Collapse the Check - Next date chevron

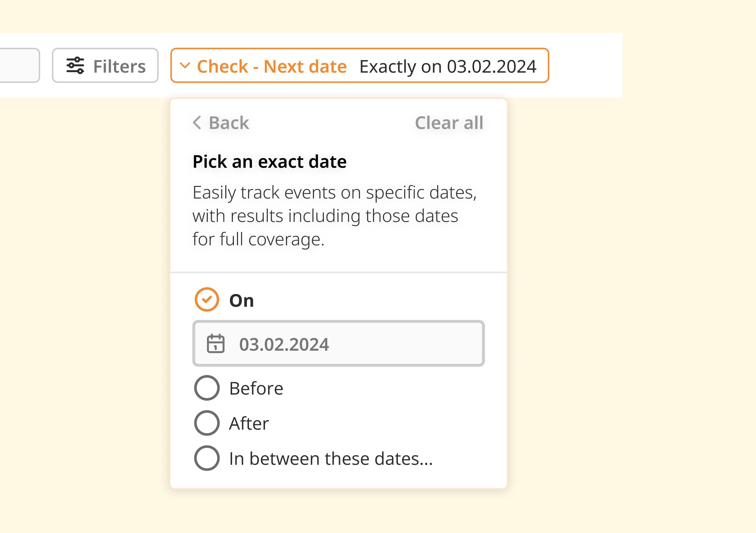pos(185,65)
